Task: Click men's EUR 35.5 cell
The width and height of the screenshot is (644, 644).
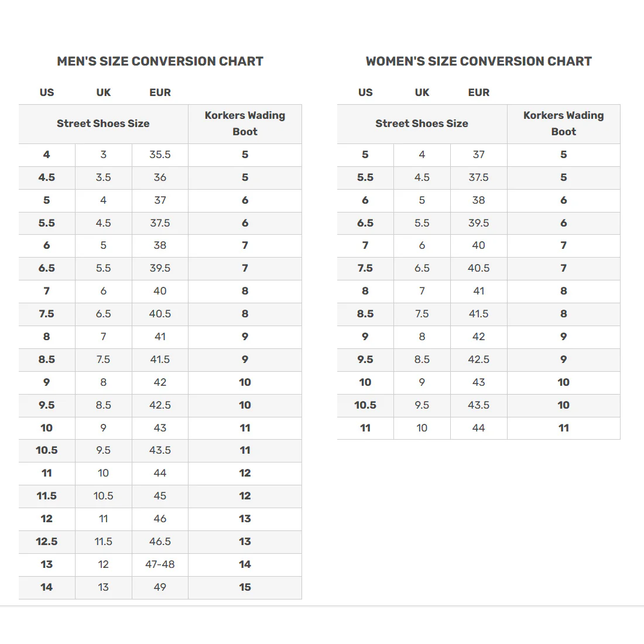Action: pyautogui.click(x=160, y=155)
